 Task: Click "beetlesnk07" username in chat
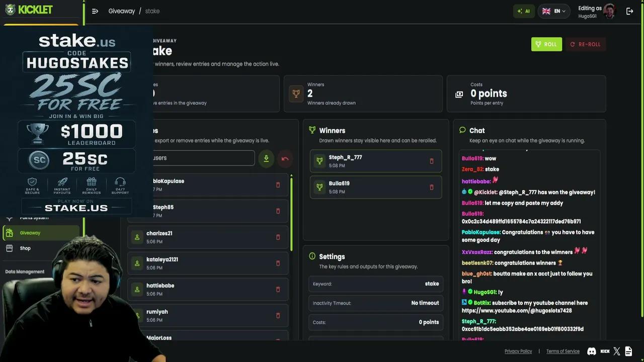477,263
